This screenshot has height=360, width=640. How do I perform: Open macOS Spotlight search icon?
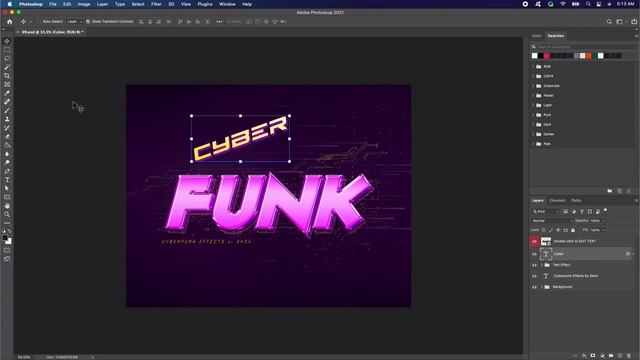(x=588, y=4)
